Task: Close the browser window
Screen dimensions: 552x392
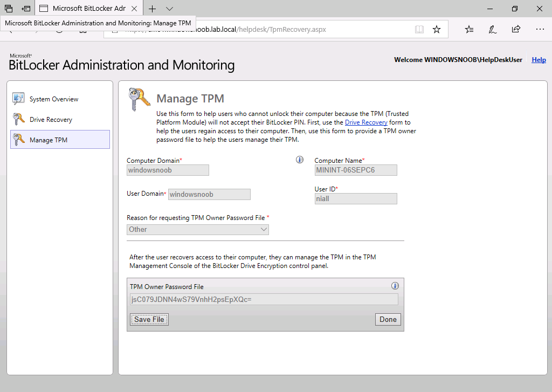Action: tap(539, 9)
